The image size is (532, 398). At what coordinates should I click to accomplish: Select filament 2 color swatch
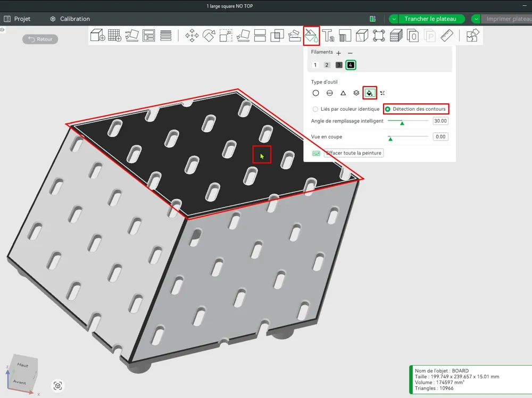327,65
